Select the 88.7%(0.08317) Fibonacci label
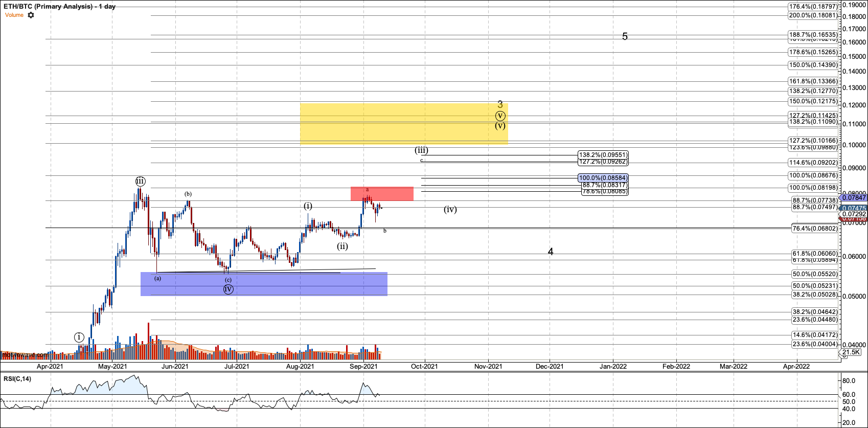The height and width of the screenshot is (428, 868). pos(605,185)
